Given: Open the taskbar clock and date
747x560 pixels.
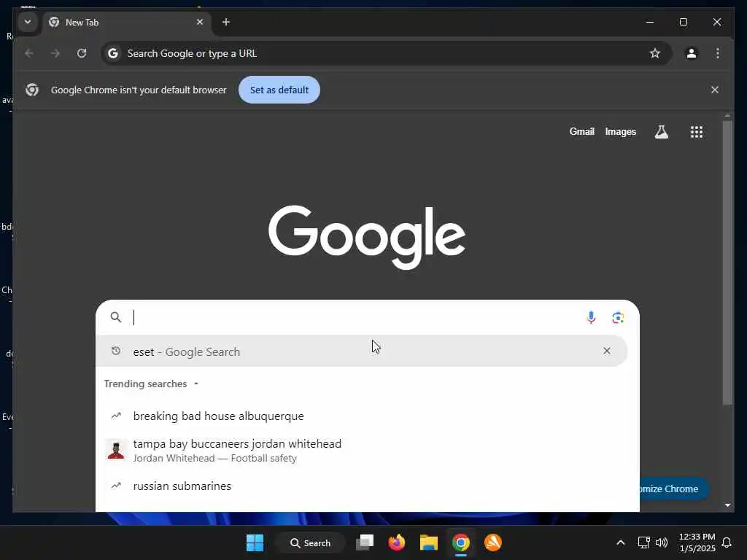Looking at the screenshot, I should [697, 542].
